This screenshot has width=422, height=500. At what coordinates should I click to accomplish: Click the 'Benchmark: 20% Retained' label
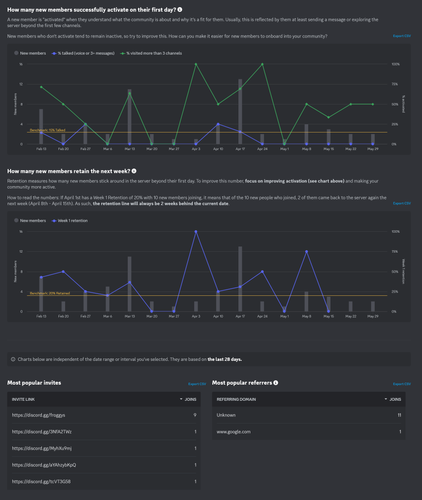point(50,293)
